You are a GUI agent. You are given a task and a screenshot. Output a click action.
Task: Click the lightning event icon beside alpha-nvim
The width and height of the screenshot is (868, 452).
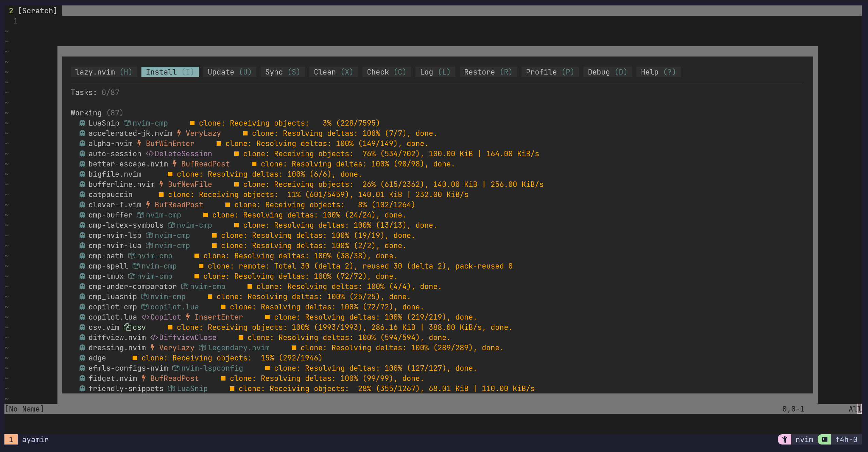(x=139, y=143)
